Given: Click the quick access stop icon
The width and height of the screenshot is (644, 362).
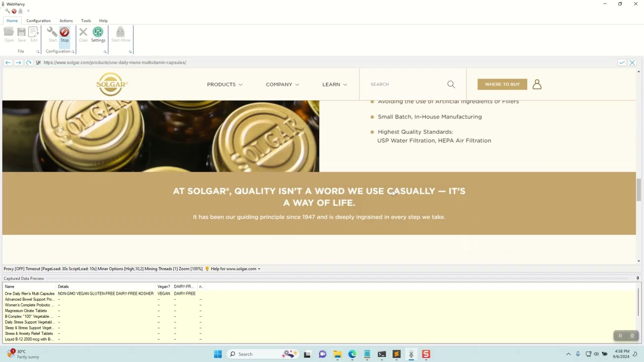Looking at the screenshot, I should pos(14,11).
